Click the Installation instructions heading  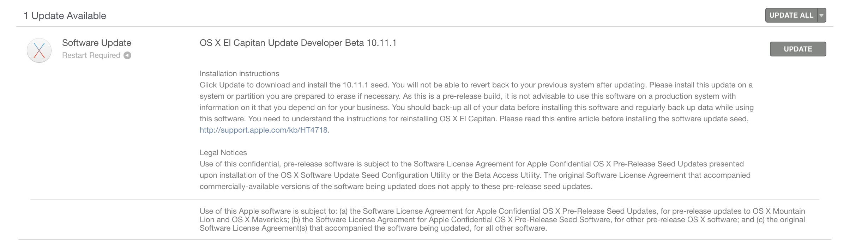pyautogui.click(x=239, y=74)
